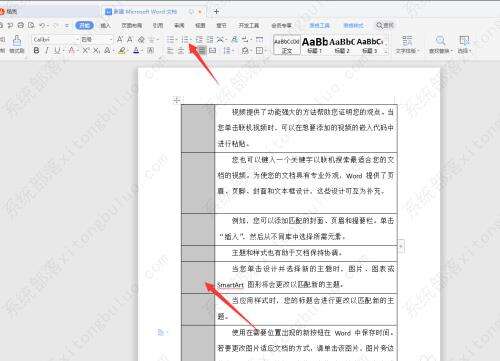500x361 pixels.
Task: Toggle underline formatting
Action: 57,50
